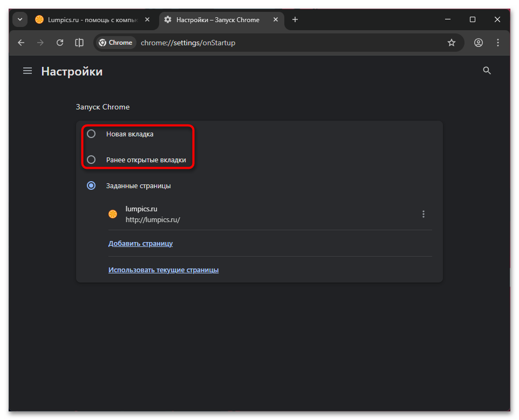Click "Использовать текущие страницы" link

pos(163,270)
